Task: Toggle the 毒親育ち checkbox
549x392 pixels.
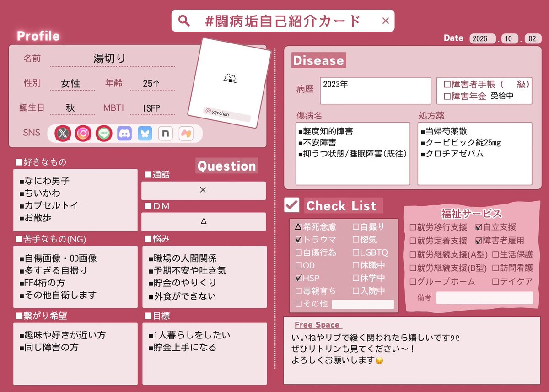Action: click(x=298, y=290)
